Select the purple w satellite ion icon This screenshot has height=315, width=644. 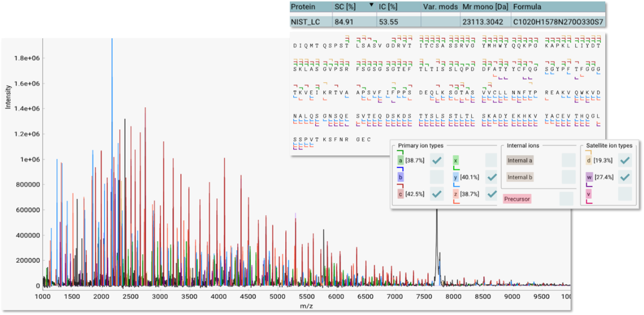[x=588, y=177]
